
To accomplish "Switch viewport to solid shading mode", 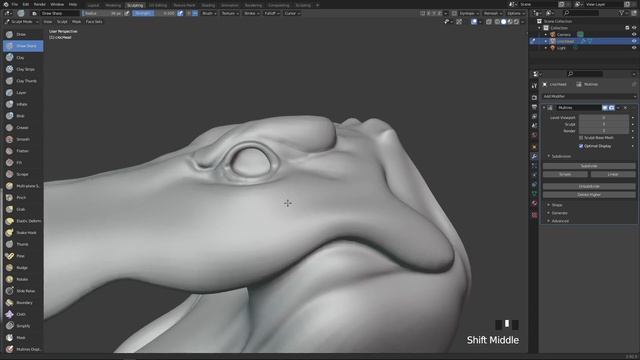I will (503, 22).
